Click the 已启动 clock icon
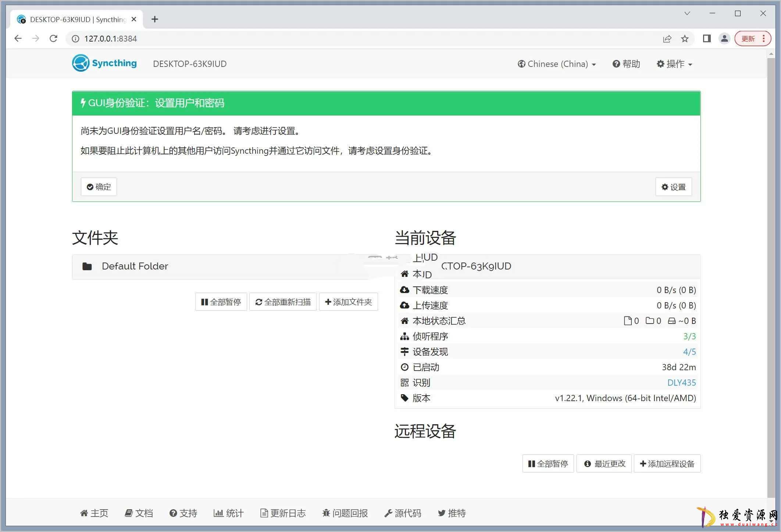The height and width of the screenshot is (532, 781). (x=404, y=367)
